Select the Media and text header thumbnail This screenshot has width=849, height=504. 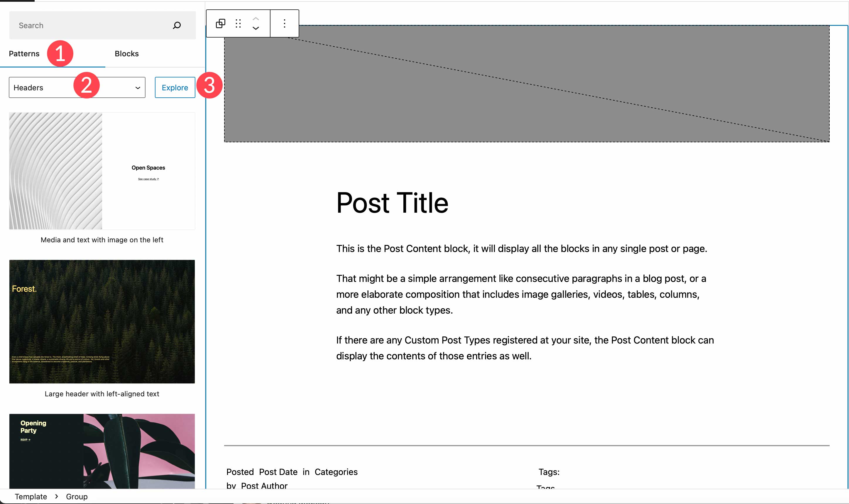pos(102,171)
